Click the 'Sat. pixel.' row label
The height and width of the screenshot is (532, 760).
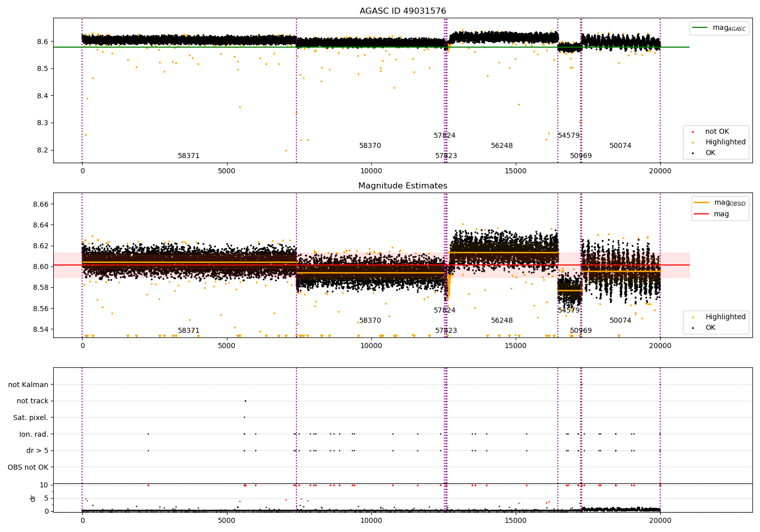(31, 418)
